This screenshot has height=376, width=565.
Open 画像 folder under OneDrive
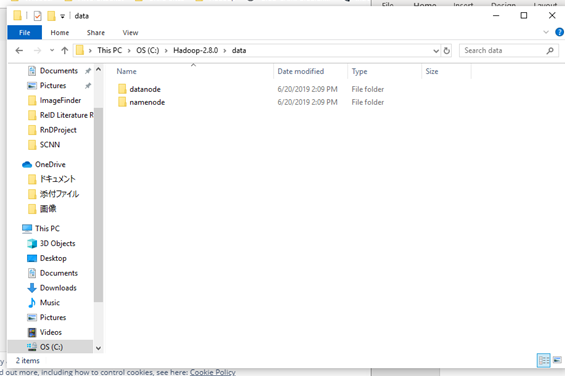point(48,209)
